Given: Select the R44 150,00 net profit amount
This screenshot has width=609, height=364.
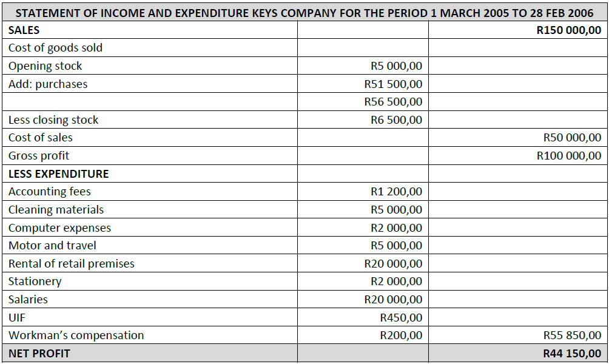Looking at the screenshot, I should pyautogui.click(x=572, y=353).
